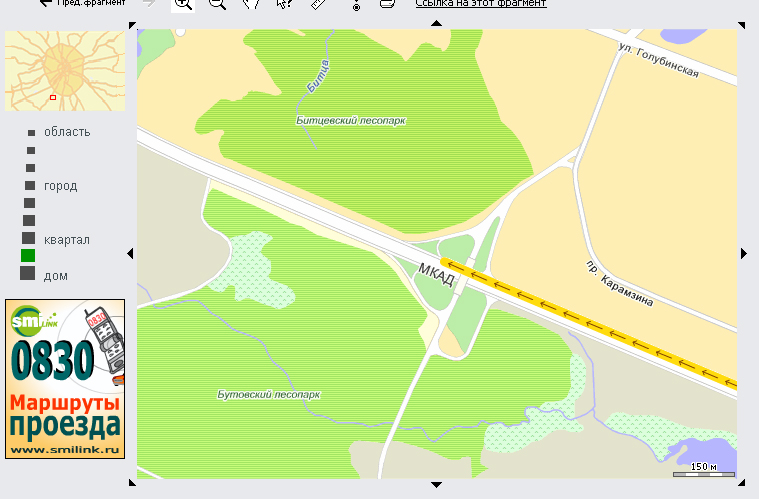This screenshot has width=759, height=499.
Task: Set map scale to квартал level
Action: [29, 238]
